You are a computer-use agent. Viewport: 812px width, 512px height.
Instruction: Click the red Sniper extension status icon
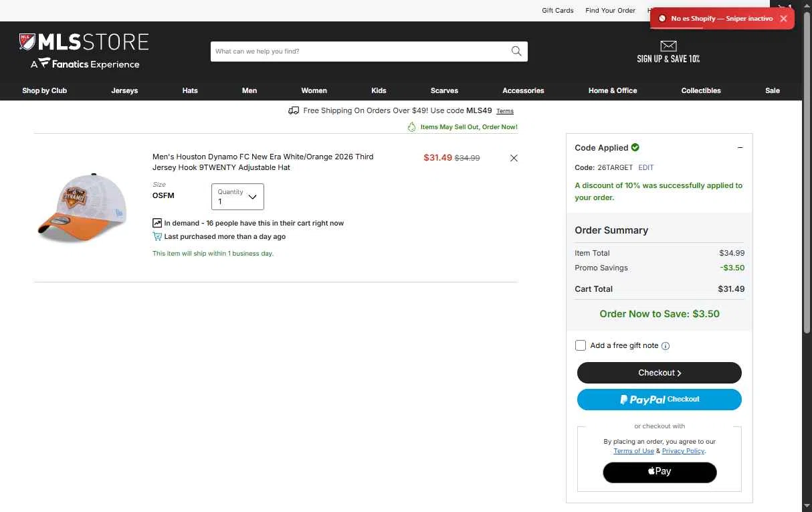point(662,19)
